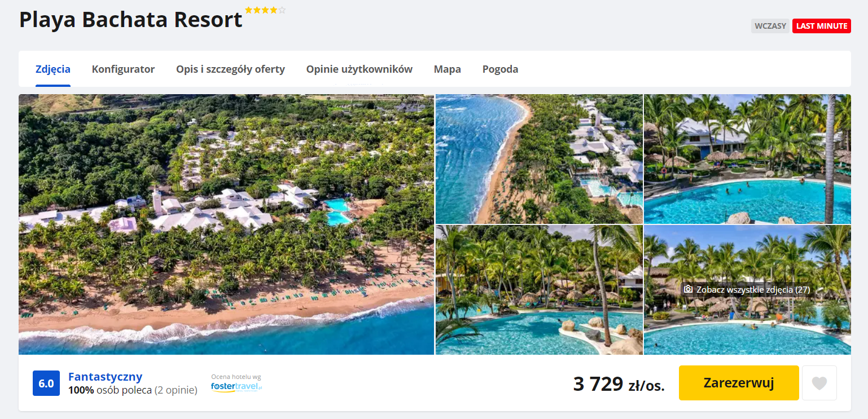Open Zobacz wszystkie zdjęcia (27) link

753,289
